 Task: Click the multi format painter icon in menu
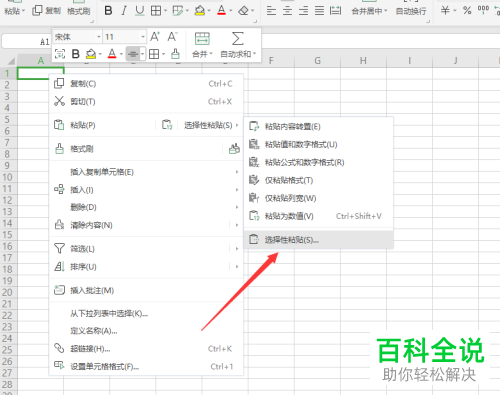pos(234,149)
